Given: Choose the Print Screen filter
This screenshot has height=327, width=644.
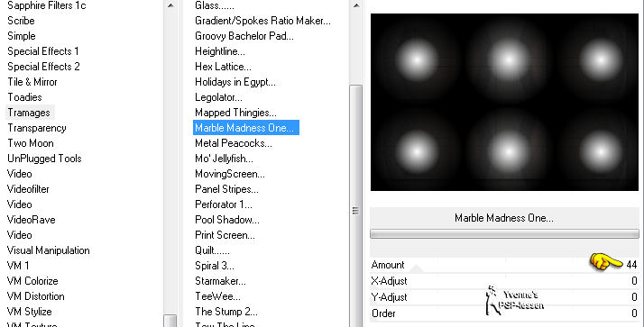Looking at the screenshot, I should click(x=225, y=235).
